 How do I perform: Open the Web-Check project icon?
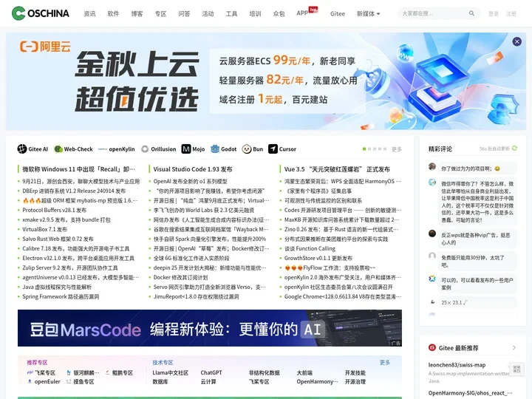(58, 149)
